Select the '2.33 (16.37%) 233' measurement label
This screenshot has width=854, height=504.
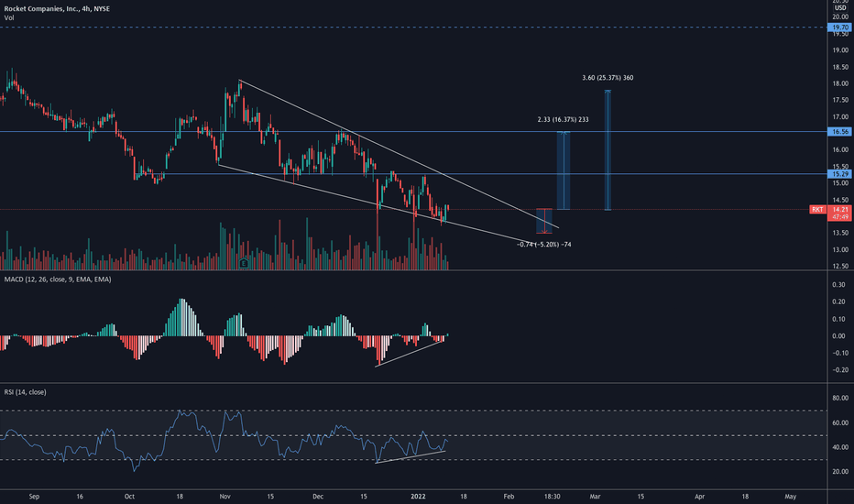(563, 119)
